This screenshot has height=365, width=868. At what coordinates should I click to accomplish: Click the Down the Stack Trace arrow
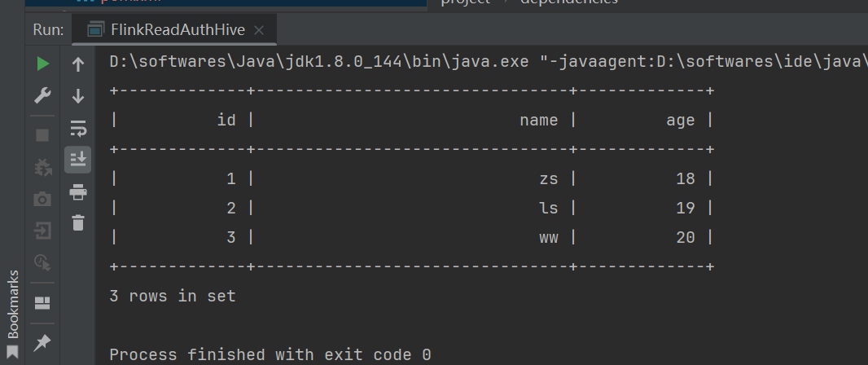tap(78, 96)
